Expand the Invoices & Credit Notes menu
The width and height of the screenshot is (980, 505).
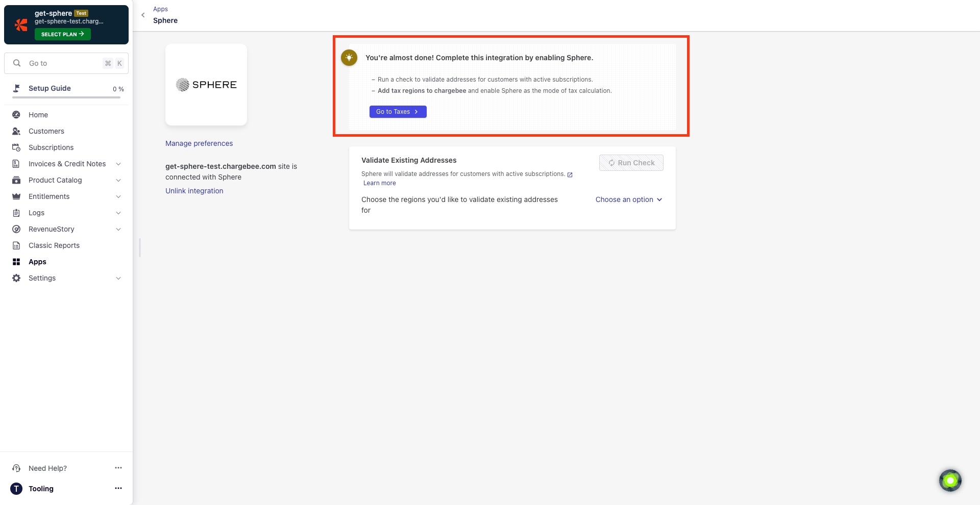pyautogui.click(x=118, y=164)
